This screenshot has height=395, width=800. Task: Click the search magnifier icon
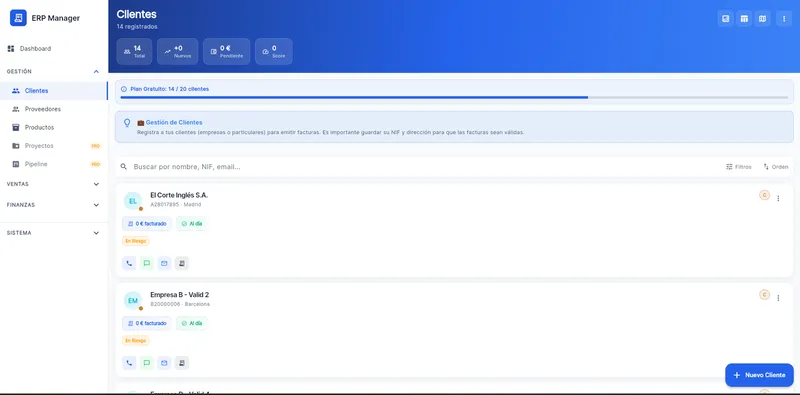click(x=123, y=167)
